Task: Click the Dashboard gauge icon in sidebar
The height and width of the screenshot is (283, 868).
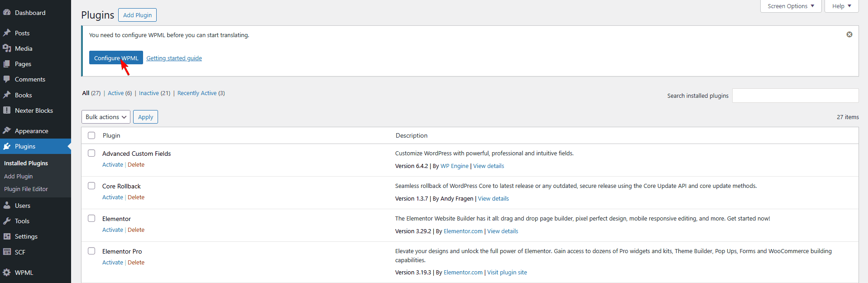Action: click(7, 13)
